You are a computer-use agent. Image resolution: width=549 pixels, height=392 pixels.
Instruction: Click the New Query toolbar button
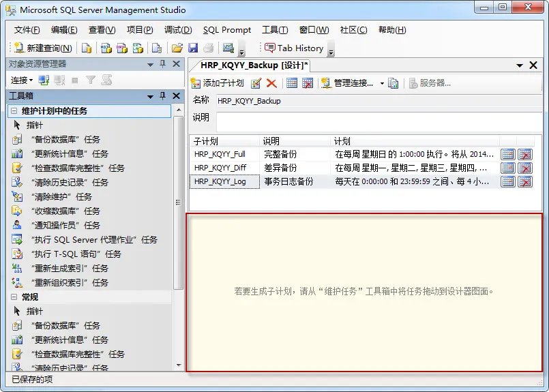tap(43, 48)
